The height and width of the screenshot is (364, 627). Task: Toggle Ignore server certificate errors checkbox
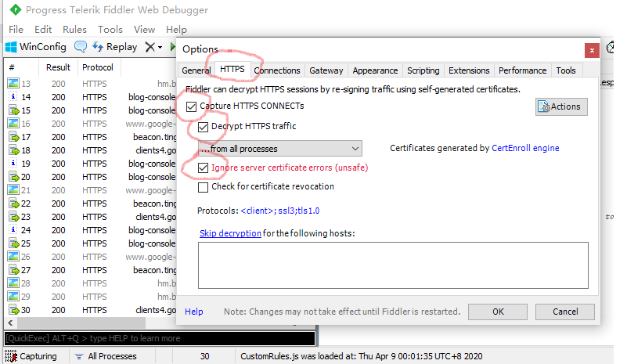click(x=204, y=168)
